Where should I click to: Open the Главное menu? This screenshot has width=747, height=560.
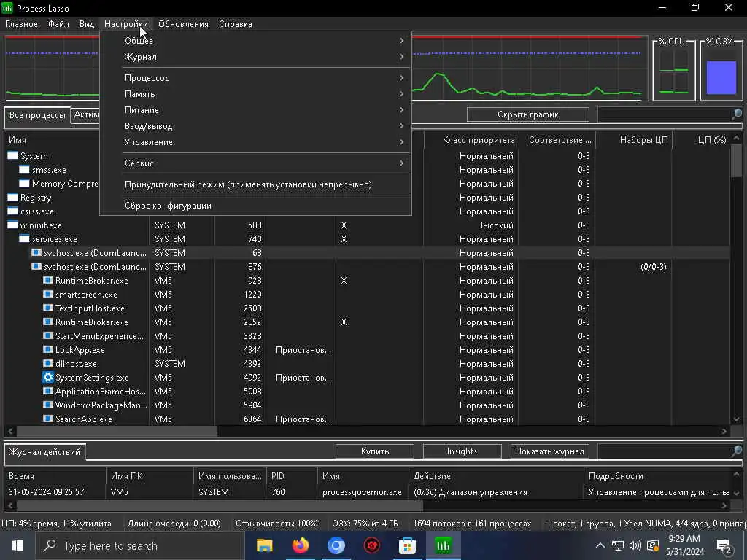tap(21, 24)
